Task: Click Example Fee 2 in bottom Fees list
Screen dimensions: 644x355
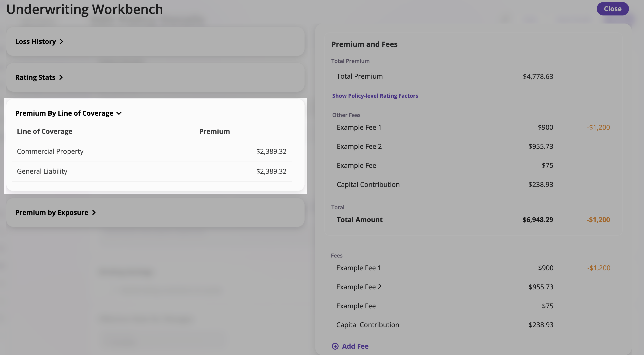Action: pos(358,287)
